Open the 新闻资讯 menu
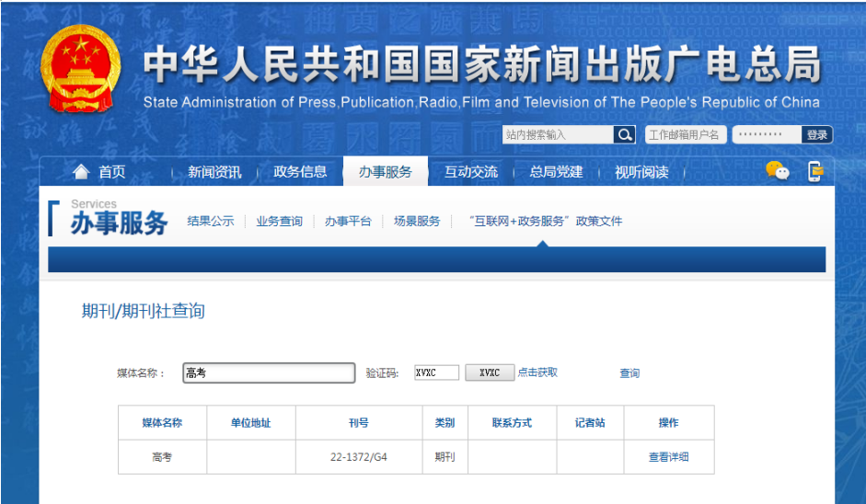 tap(214, 172)
